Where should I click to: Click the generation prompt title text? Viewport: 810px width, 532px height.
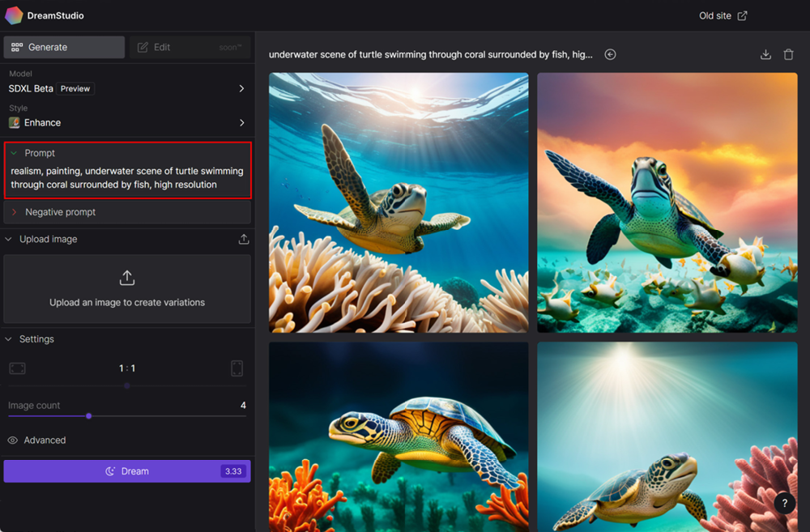pyautogui.click(x=431, y=54)
